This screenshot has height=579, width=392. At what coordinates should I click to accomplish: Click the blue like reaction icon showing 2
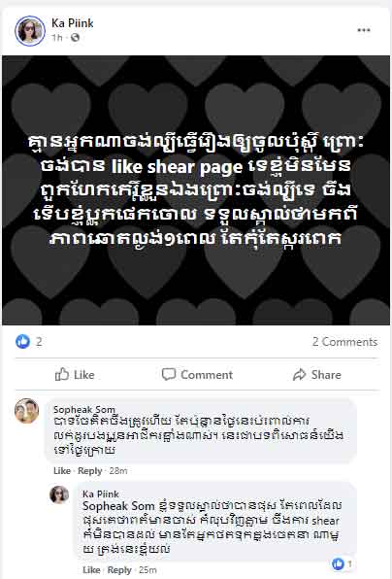pos(23,342)
